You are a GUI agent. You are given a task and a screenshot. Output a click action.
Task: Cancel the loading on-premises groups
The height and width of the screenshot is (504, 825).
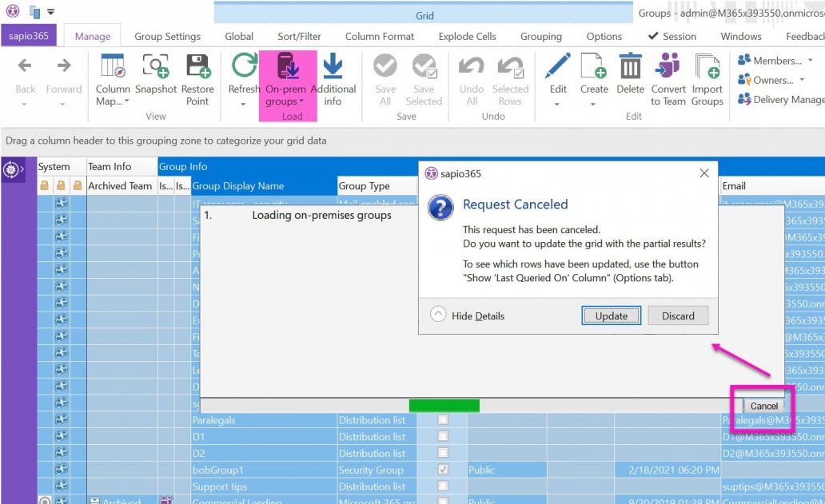click(763, 406)
